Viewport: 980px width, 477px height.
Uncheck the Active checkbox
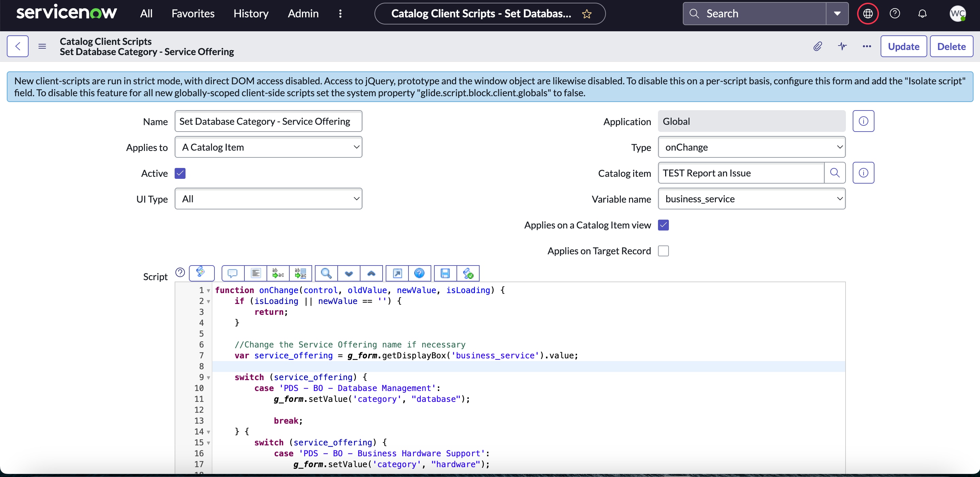tap(180, 173)
